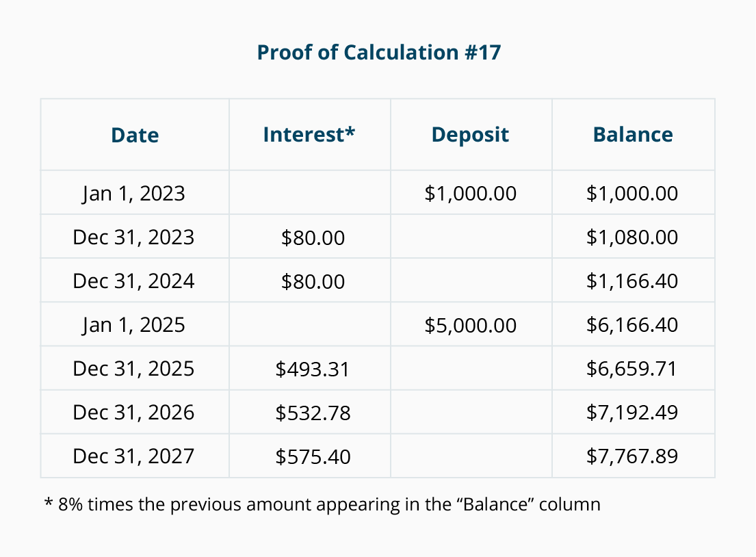The image size is (756, 557).
Task: Select the Deposit column header
Action: [x=470, y=134]
